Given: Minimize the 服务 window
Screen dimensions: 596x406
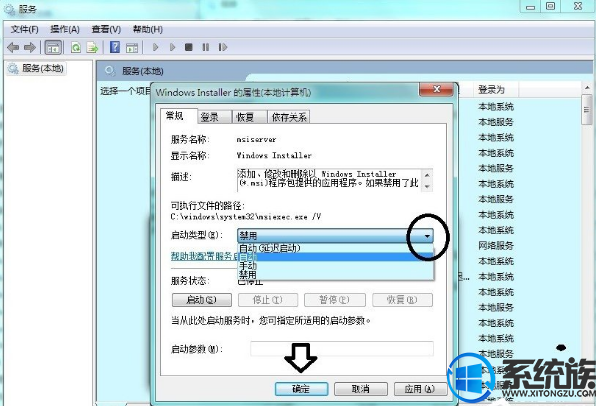Looking at the screenshot, I should [x=530, y=6].
